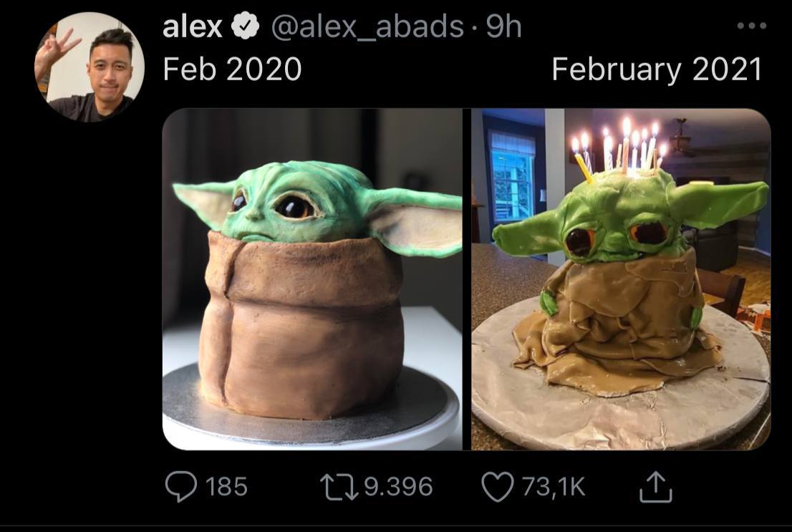
Task: Click the "Feb 2020" tweet text
Action: (232, 69)
